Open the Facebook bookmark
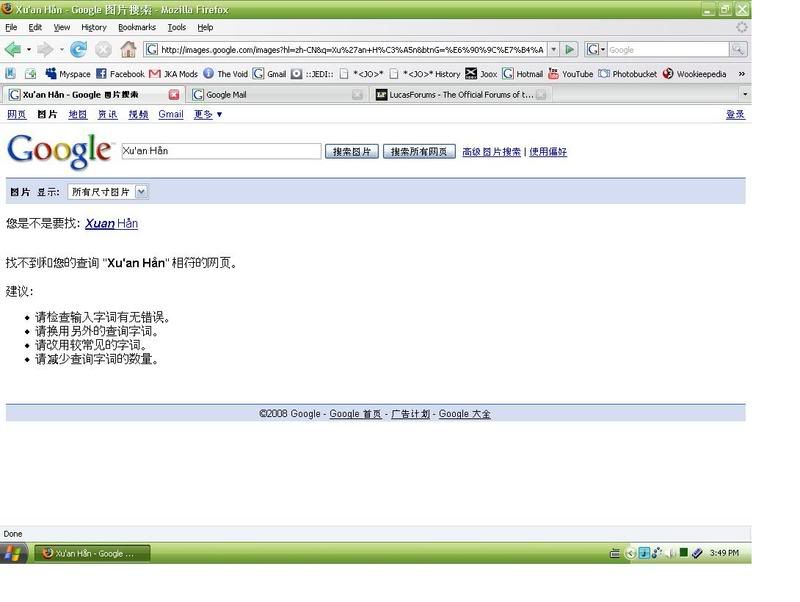Screen dimensions: 800x602 point(120,74)
